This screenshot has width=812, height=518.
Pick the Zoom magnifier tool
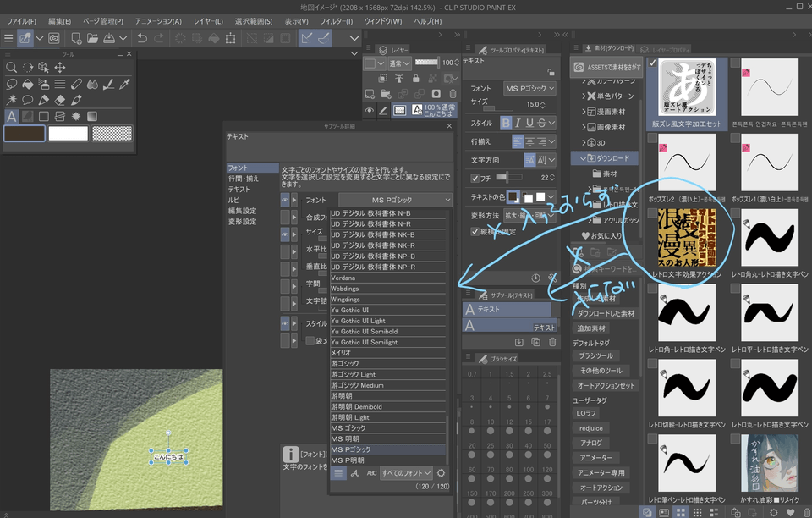(11, 68)
